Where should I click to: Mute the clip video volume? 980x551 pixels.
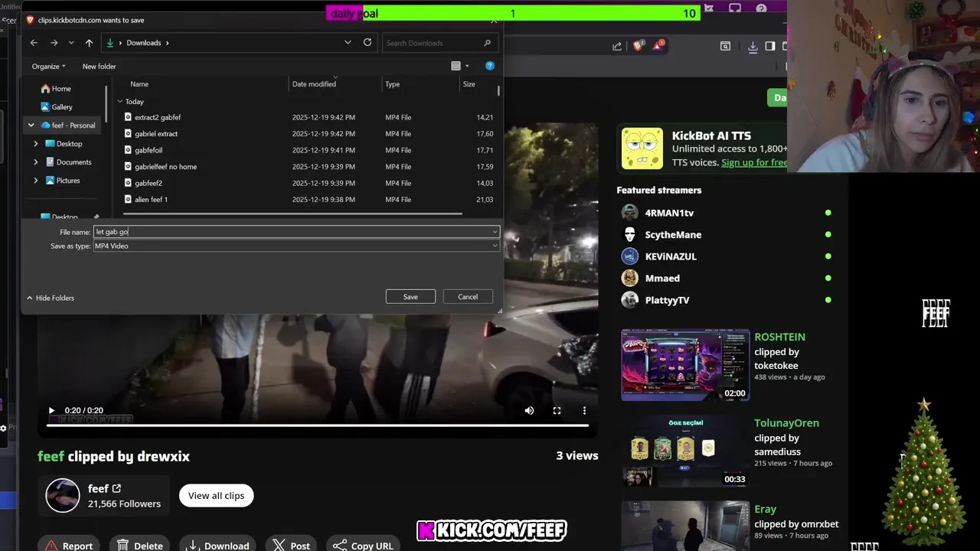click(529, 411)
